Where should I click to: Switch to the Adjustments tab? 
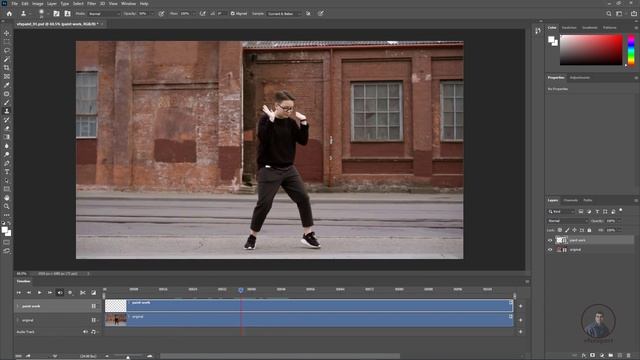coord(580,78)
